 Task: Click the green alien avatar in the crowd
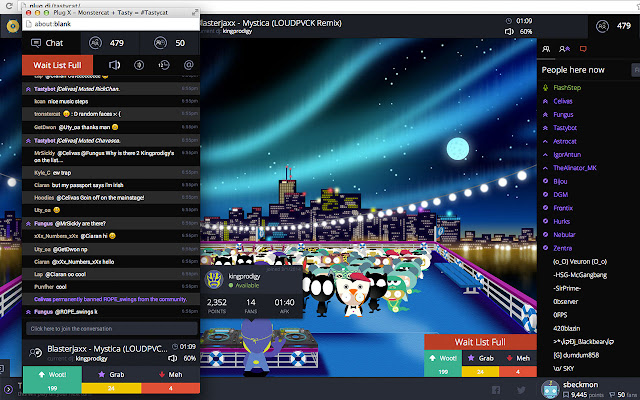click(395, 291)
